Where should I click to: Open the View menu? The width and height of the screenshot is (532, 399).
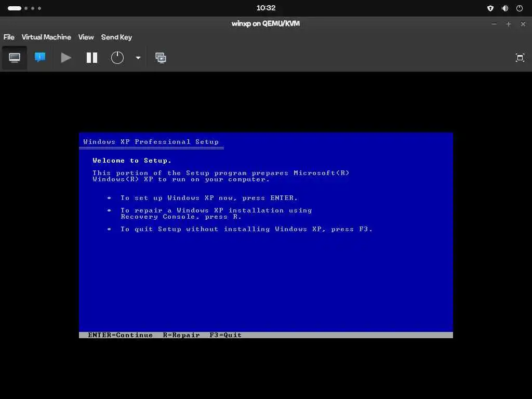click(86, 37)
